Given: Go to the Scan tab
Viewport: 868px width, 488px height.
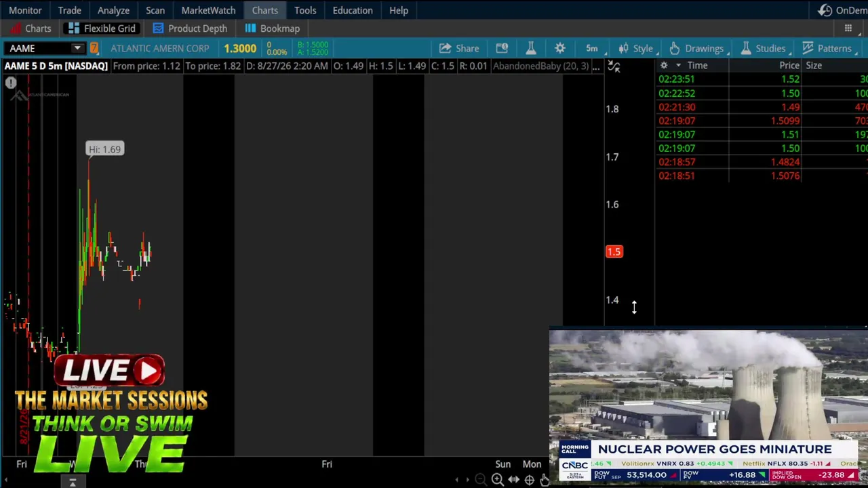Looking at the screenshot, I should point(155,10).
